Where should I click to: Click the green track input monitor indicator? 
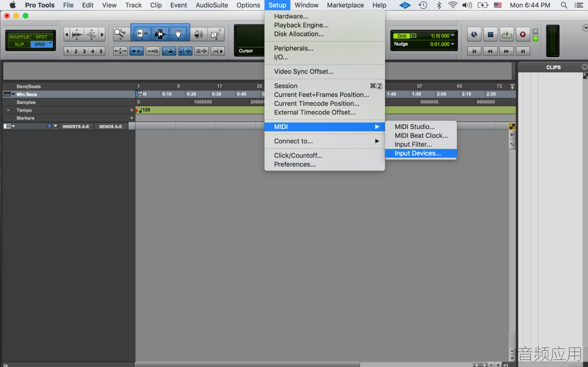coord(536,38)
